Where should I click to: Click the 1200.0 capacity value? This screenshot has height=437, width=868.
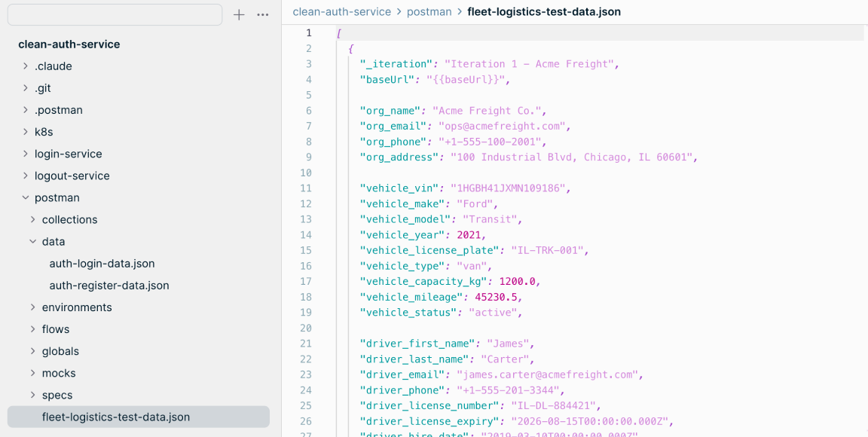tap(518, 281)
